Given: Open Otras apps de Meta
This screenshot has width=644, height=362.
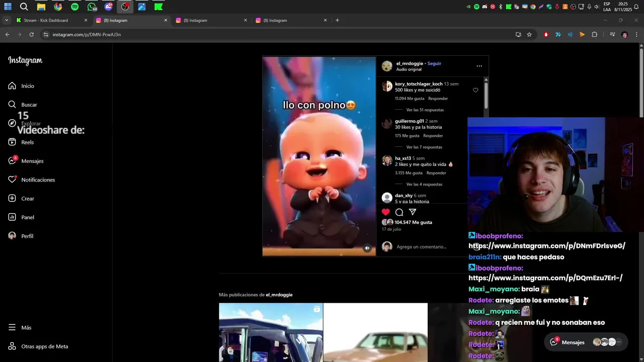Looking at the screenshot, I should (x=38, y=346).
